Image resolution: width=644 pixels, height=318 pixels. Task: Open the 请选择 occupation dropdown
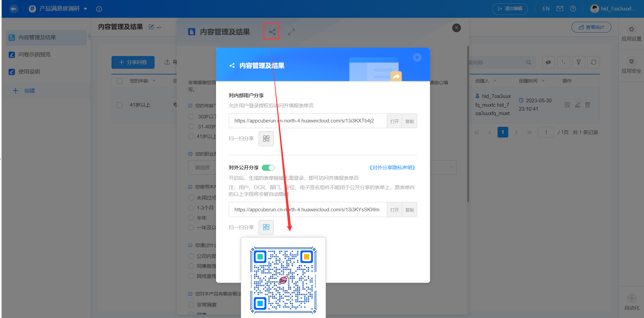point(322,167)
